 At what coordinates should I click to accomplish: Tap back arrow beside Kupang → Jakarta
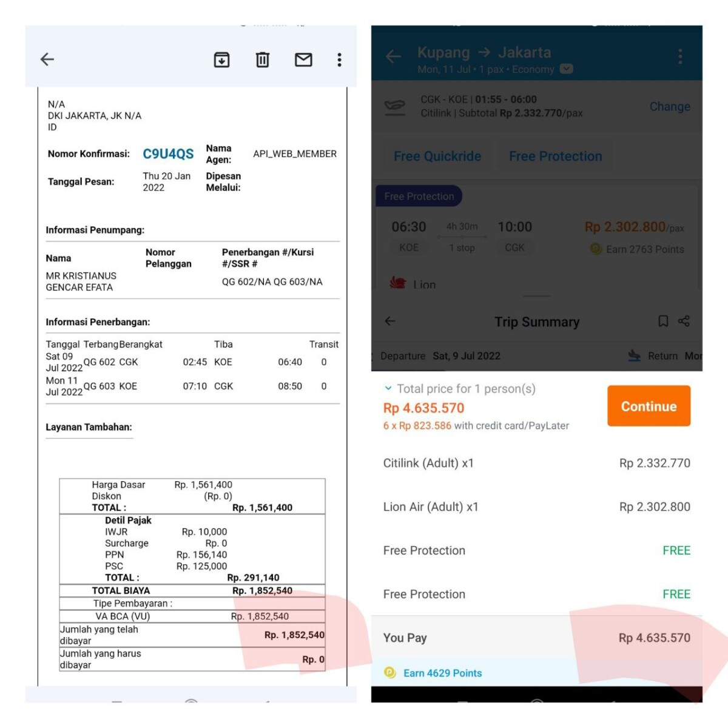tap(393, 57)
